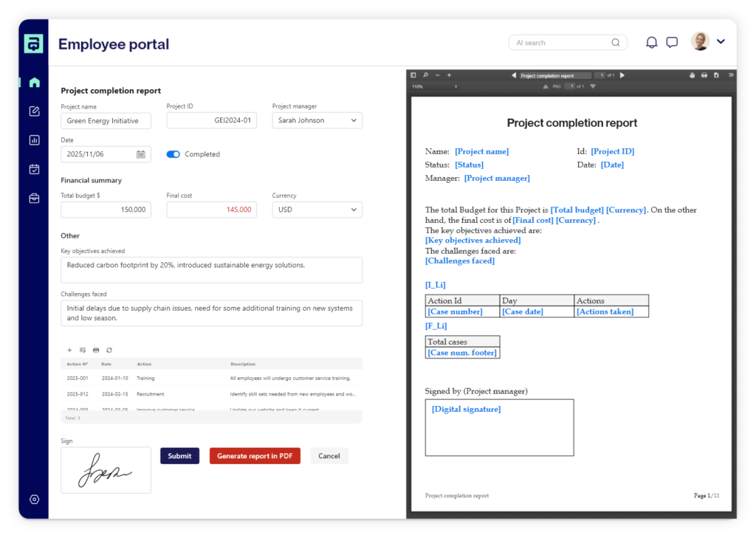Zoom in with the plus icon
Viewport: 756px width, 538px height.
tap(449, 75)
